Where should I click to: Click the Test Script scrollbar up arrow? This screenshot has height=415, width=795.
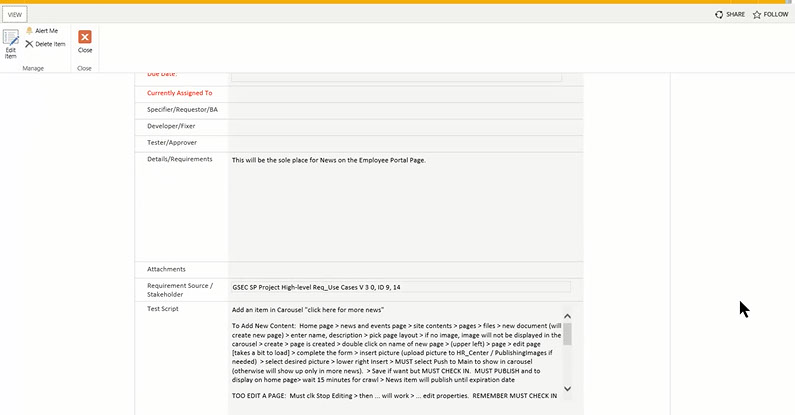coord(567,313)
